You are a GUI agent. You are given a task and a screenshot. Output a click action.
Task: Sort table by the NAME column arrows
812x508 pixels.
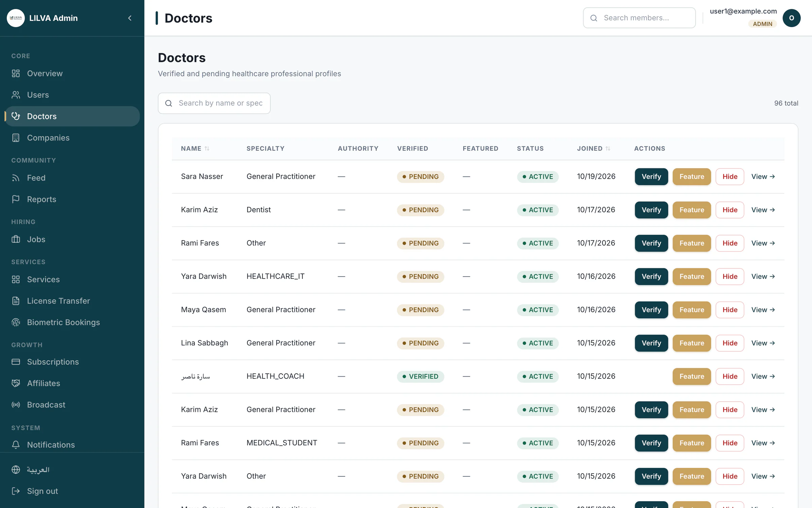click(x=207, y=148)
